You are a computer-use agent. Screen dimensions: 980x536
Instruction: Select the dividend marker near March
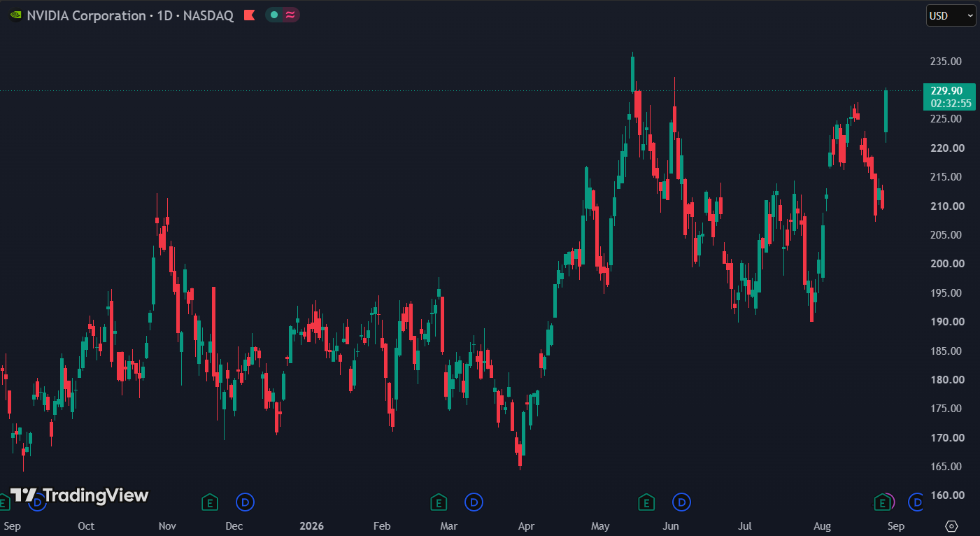pos(474,502)
